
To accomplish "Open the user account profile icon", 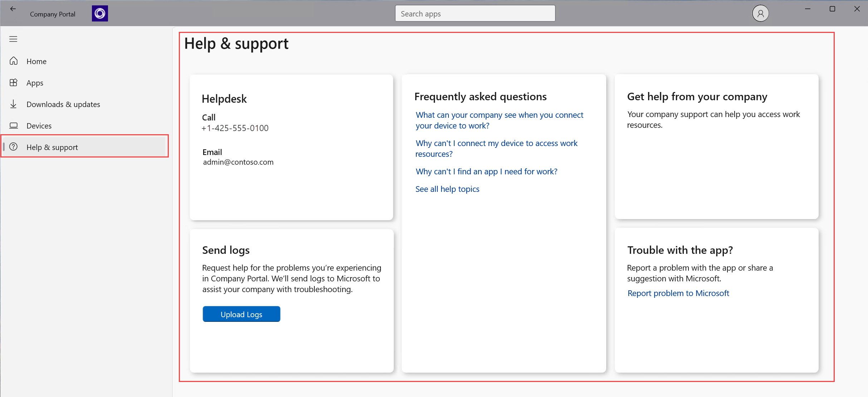I will 760,14.
